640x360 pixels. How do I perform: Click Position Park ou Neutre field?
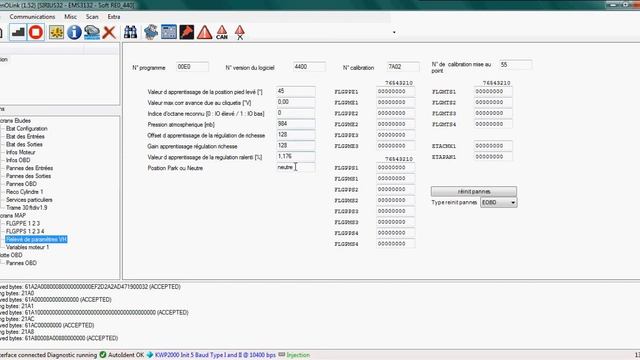click(296, 167)
